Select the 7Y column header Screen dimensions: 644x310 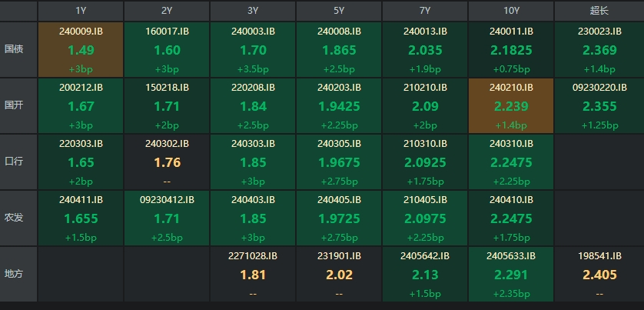[425, 11]
